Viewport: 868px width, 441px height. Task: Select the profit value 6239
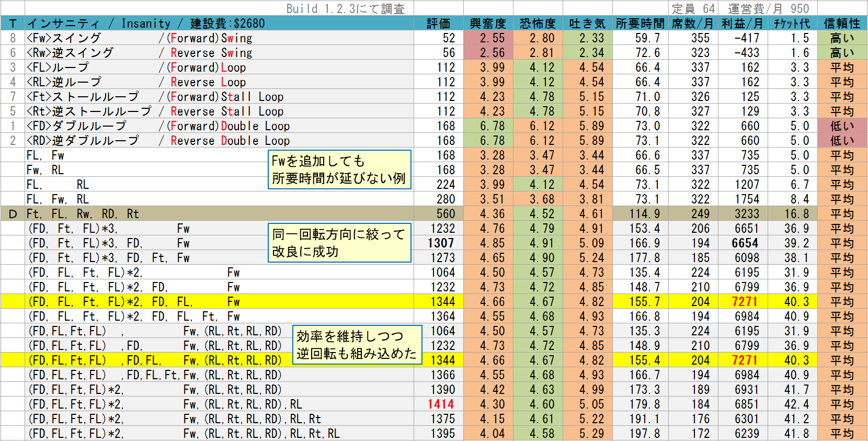(747, 434)
